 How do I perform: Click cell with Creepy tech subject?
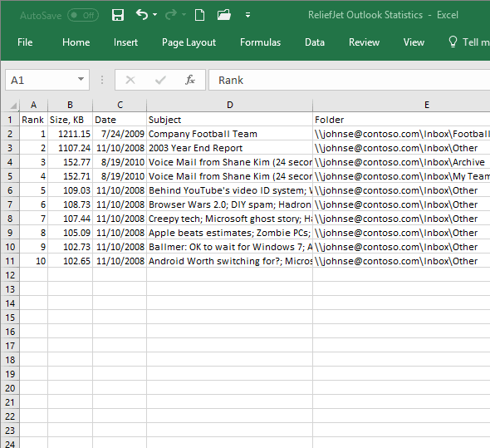[x=230, y=219]
